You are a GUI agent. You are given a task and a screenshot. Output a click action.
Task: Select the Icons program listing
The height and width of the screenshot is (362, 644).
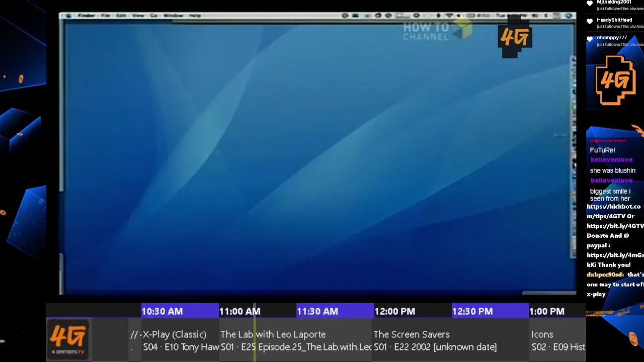pyautogui.click(x=558, y=340)
